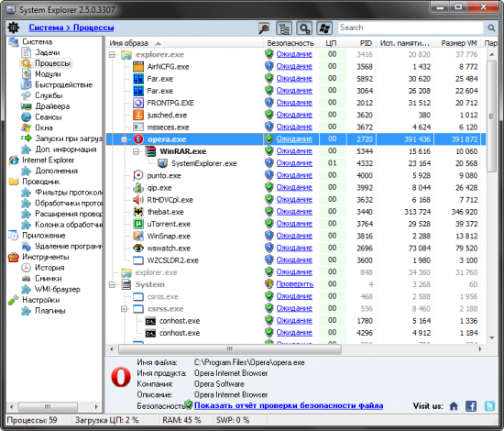The height and width of the screenshot is (431, 504).
Task: Click the uTorrent.exe process icon
Action: click(138, 224)
